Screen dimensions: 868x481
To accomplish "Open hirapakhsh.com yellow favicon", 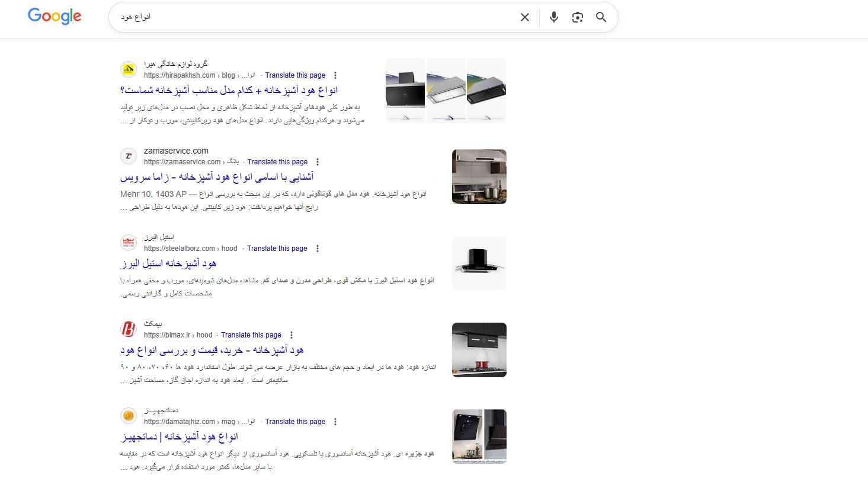I will click(x=129, y=69).
